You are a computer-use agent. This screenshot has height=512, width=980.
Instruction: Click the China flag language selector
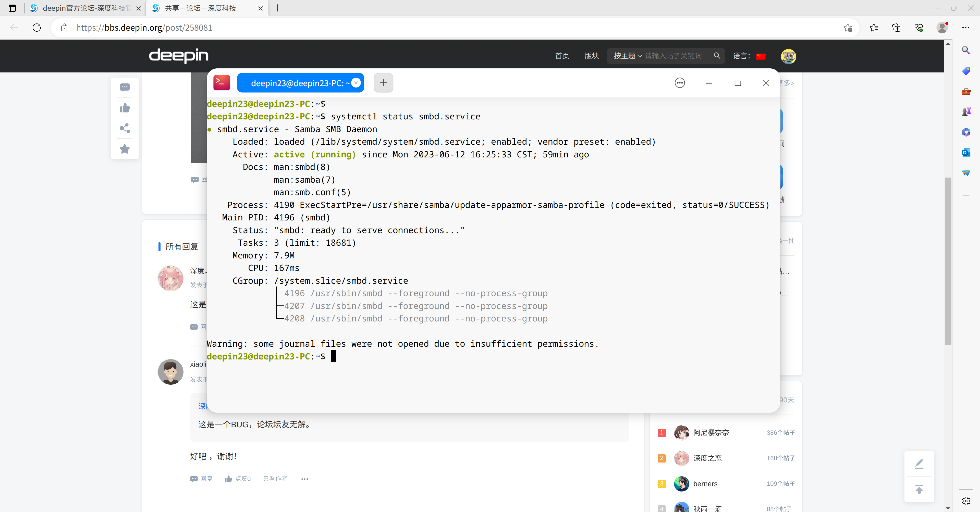point(761,56)
